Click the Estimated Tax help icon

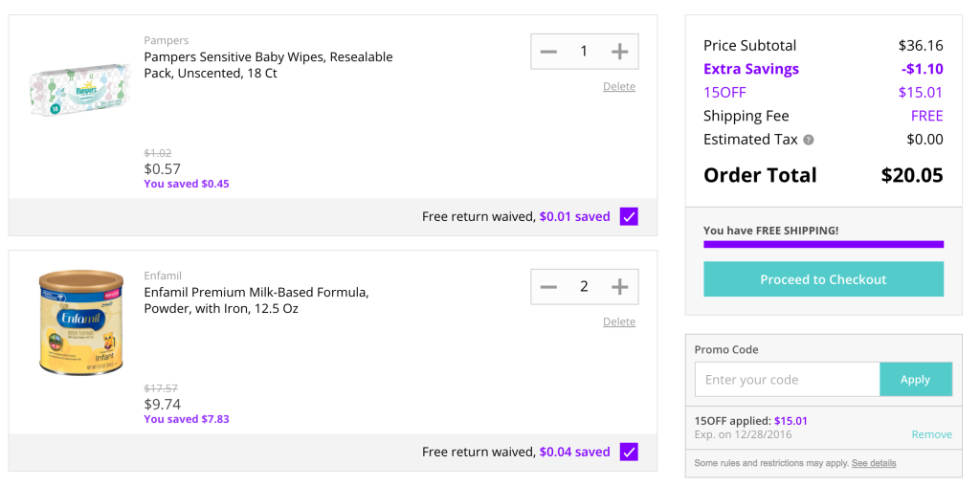point(808,140)
